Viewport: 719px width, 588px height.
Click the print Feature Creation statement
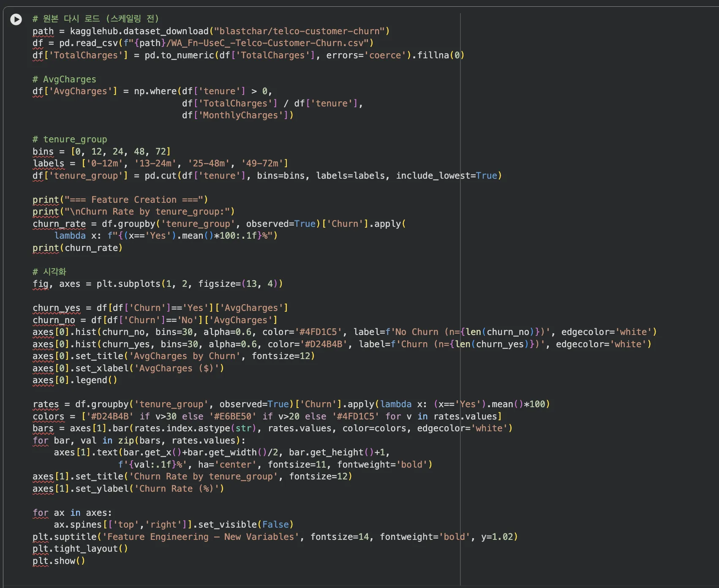pyautogui.click(x=120, y=200)
